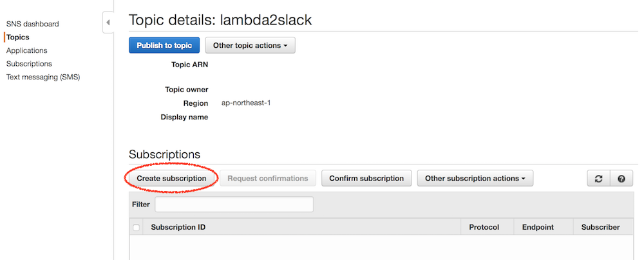Viewport: 644px width, 260px height.
Task: Sort by Protocol column header
Action: [484, 227]
